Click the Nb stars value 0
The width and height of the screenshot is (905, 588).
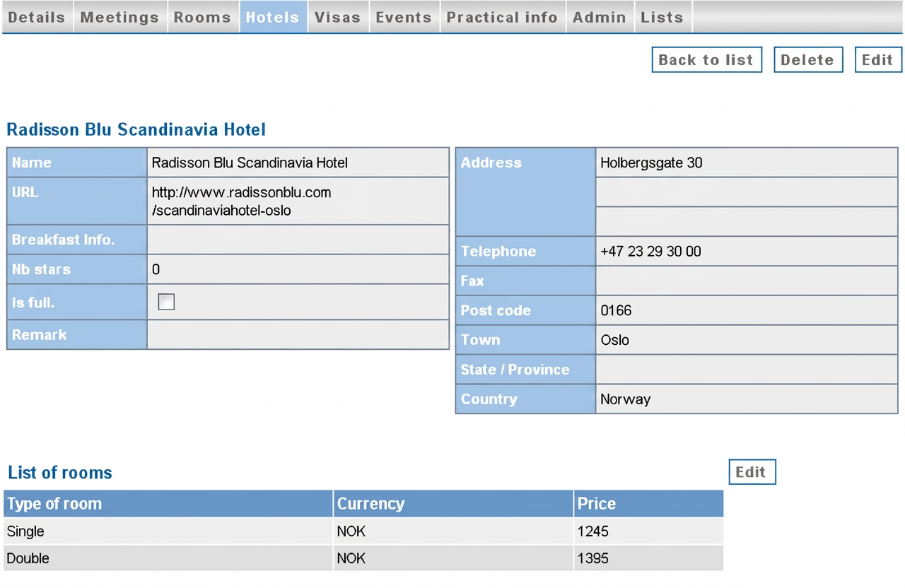coord(156,269)
